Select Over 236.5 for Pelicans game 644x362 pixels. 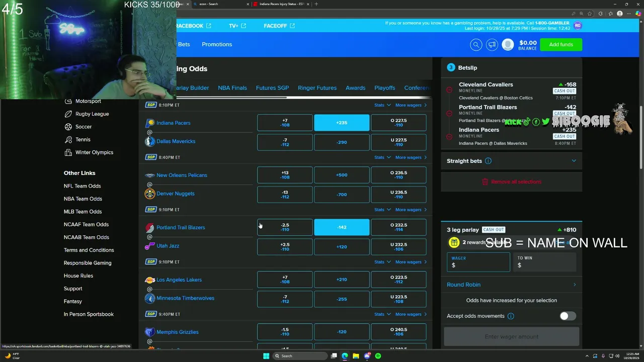pos(398,175)
